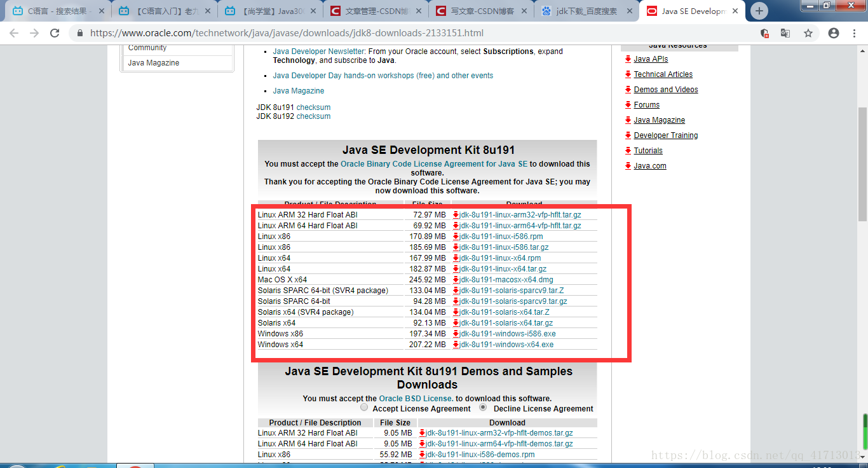
Task: Reload the Oracle download page
Action: point(55,33)
